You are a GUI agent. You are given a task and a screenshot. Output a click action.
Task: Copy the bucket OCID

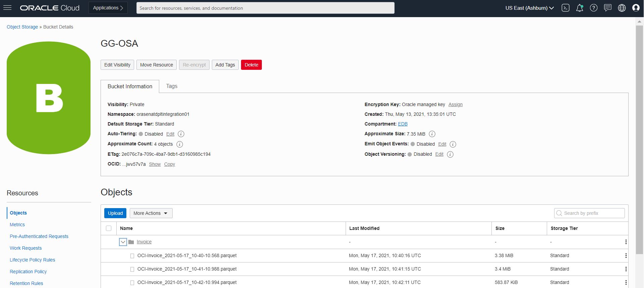click(170, 164)
